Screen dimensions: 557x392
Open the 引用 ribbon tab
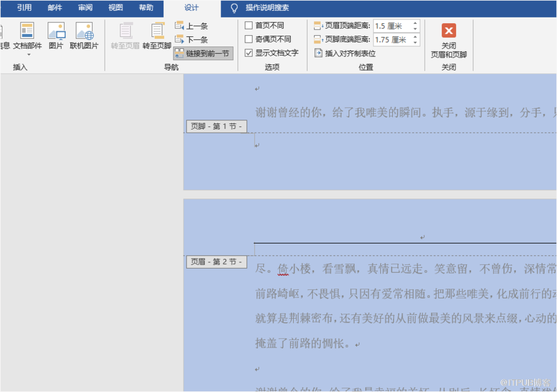tap(24, 8)
